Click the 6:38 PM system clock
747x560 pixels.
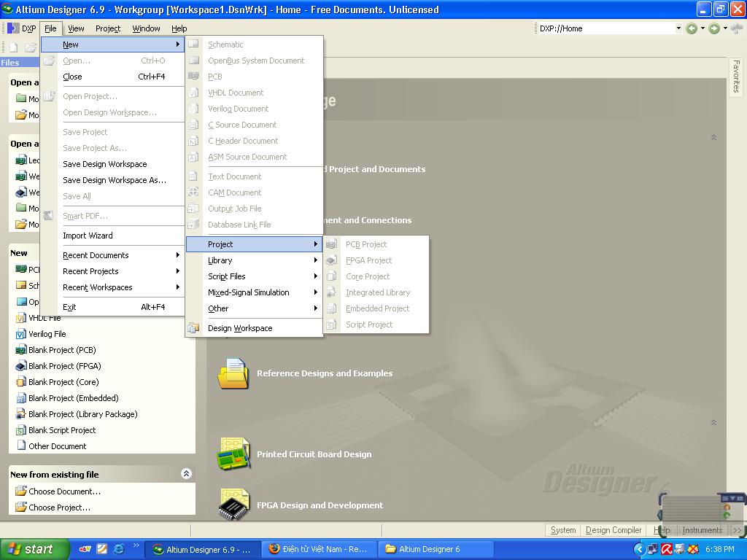click(x=720, y=549)
